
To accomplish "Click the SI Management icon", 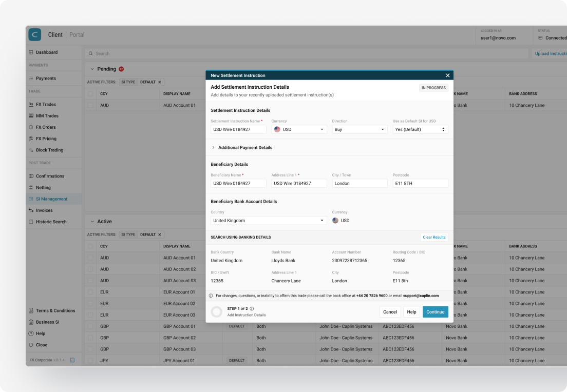I will [x=31, y=199].
